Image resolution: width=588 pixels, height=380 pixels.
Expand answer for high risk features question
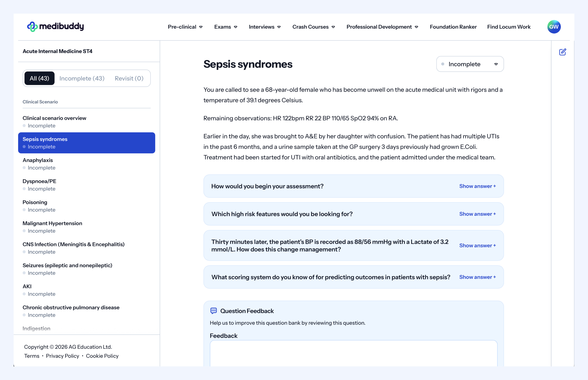click(477, 214)
